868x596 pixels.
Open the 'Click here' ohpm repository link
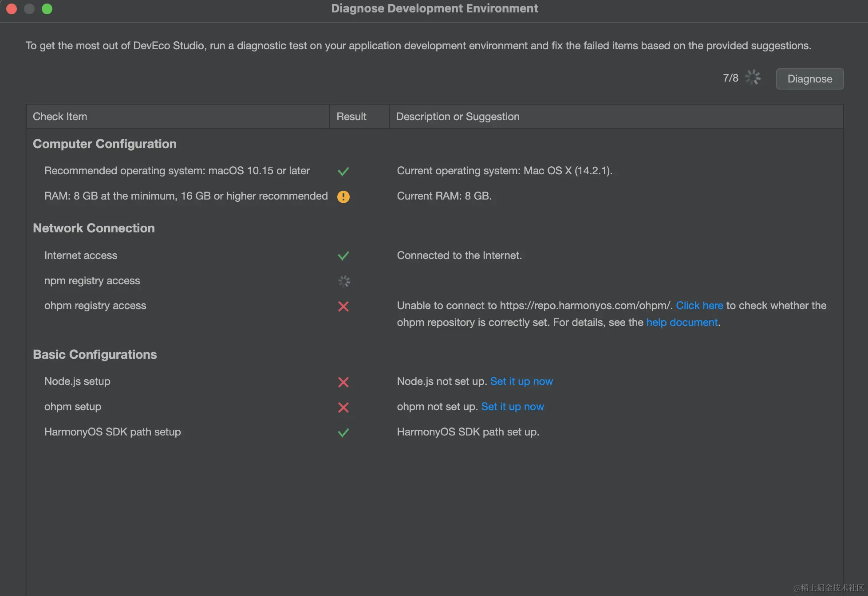point(699,306)
